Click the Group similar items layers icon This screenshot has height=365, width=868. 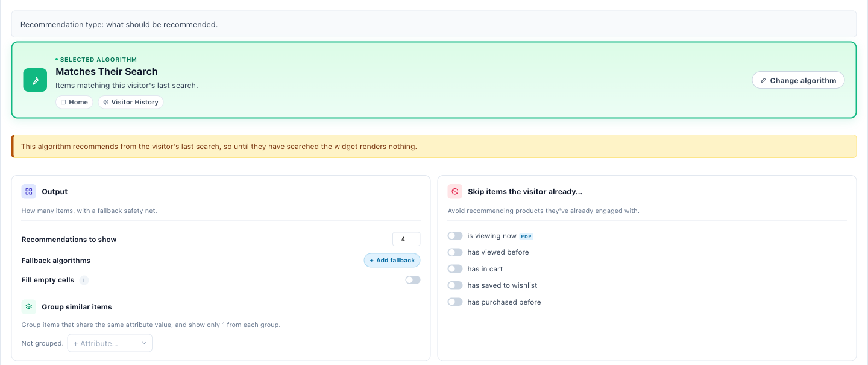[x=29, y=306]
